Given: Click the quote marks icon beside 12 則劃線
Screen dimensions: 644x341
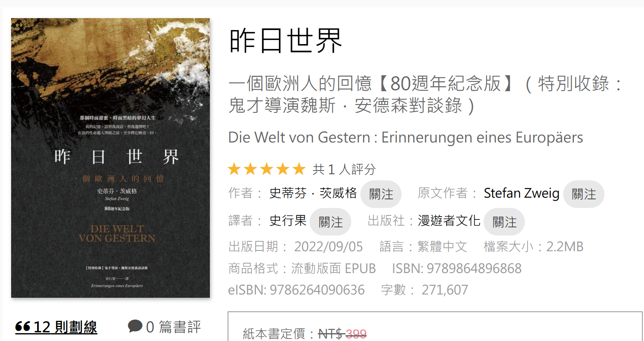Looking at the screenshot, I should click(x=23, y=327).
